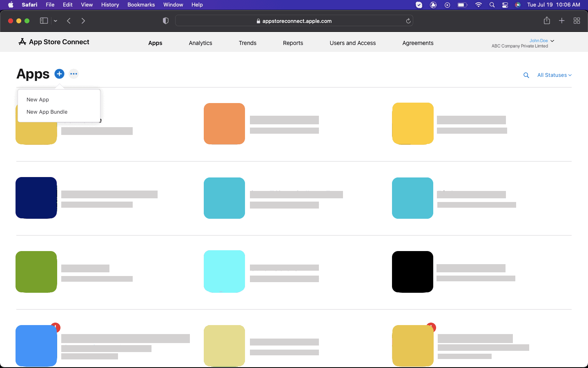This screenshot has height=368, width=588.
Task: Click the appstoreconnect.apple.com address bar
Action: click(294, 21)
